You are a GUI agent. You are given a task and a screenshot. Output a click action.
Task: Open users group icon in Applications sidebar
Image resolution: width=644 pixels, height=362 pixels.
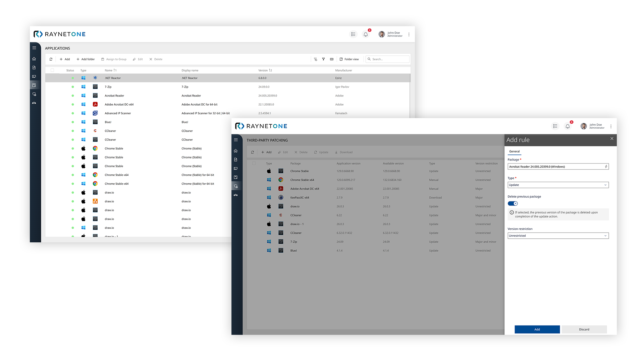click(x=34, y=103)
